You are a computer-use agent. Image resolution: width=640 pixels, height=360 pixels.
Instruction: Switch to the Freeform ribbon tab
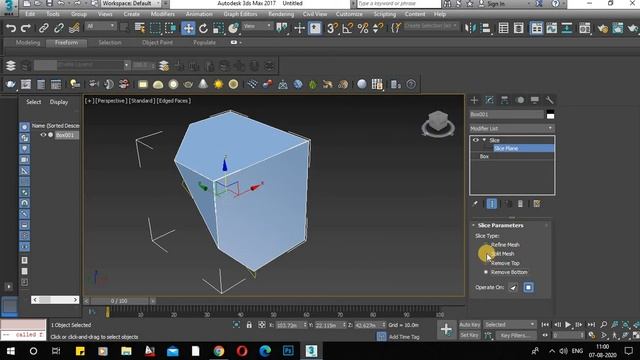[66, 42]
